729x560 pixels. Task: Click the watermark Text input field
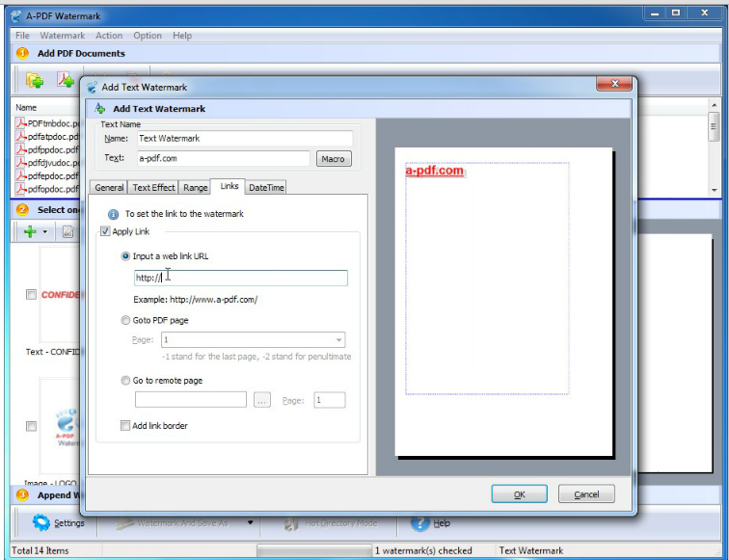224,158
